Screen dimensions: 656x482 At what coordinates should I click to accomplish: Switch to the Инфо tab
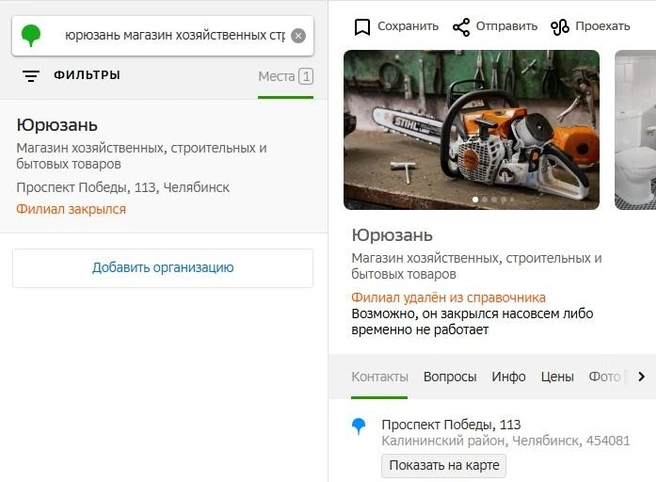508,377
